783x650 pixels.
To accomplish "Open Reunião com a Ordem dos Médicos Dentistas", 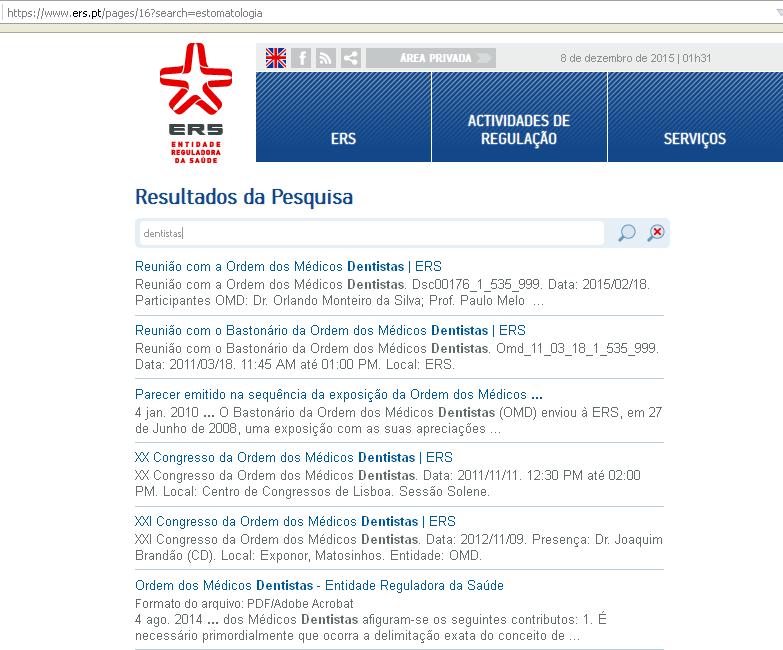I will click(288, 267).
